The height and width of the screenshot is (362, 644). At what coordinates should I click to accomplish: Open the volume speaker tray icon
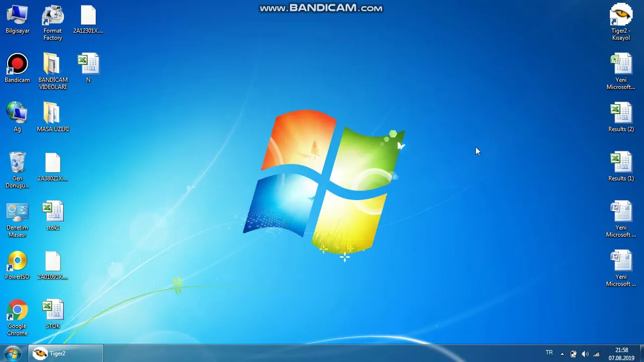pos(585,354)
